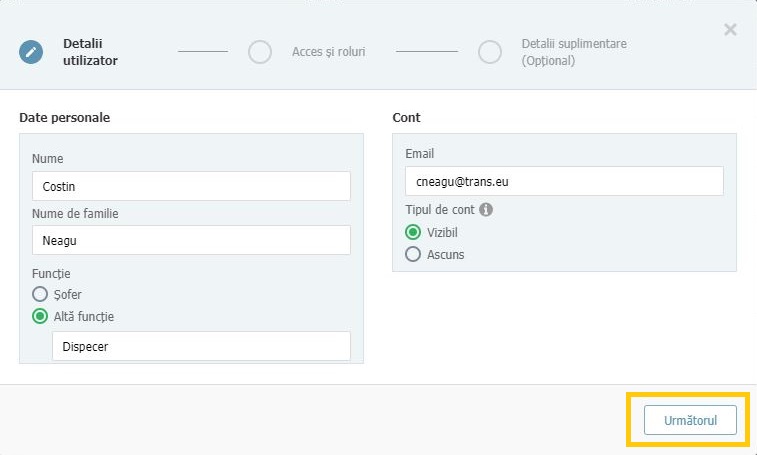Select the Șofer function option
Viewport: 757px width, 455px height.
[40, 294]
